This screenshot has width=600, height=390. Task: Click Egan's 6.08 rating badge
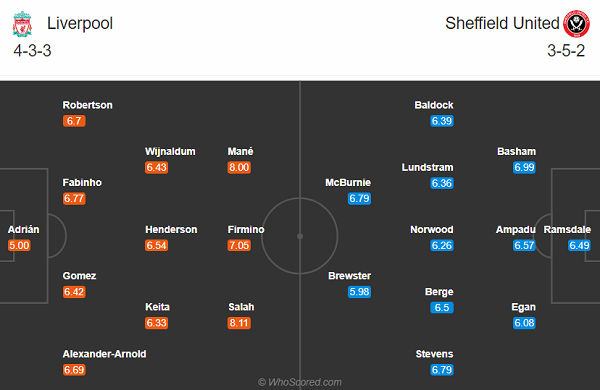click(x=524, y=323)
